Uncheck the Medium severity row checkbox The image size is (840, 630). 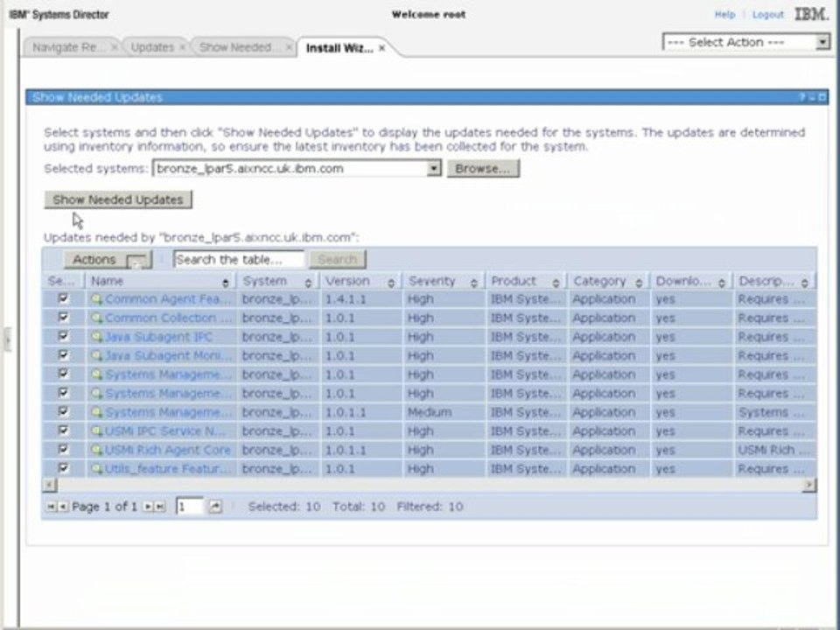click(63, 411)
